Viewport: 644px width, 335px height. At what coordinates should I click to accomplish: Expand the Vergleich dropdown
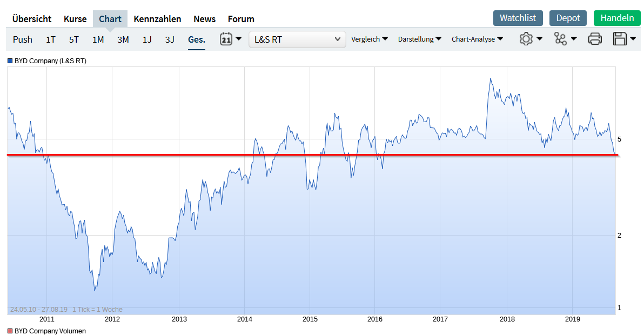370,39
